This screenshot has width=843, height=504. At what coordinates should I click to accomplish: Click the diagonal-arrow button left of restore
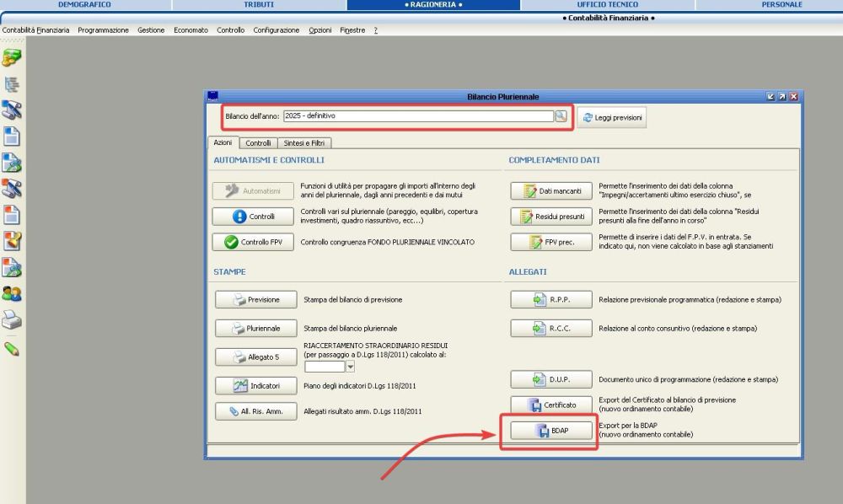coord(771,97)
